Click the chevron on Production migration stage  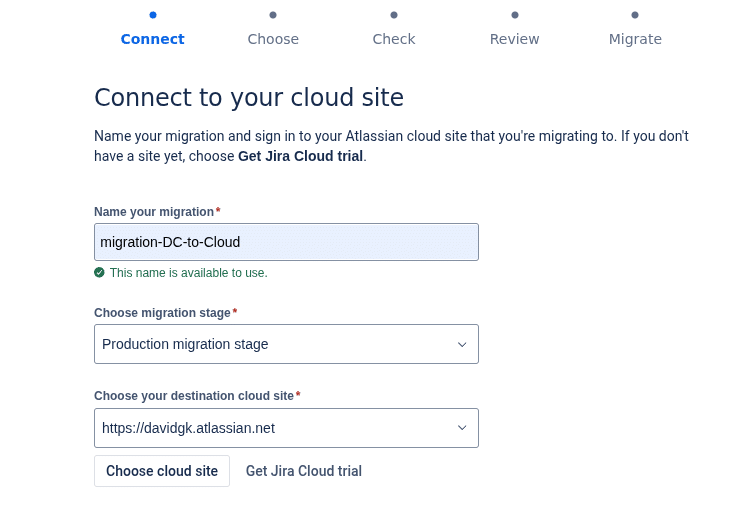click(462, 344)
